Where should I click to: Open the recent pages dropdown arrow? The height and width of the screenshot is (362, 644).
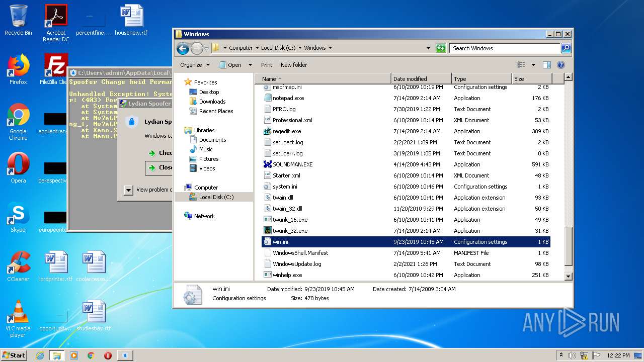pyautogui.click(x=206, y=49)
